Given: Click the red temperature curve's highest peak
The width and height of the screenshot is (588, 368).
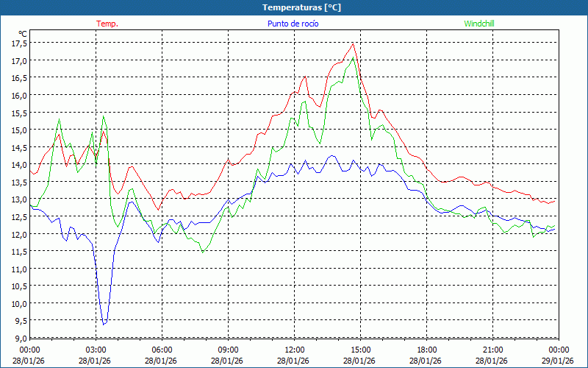Looking at the screenshot, I should point(353,43).
